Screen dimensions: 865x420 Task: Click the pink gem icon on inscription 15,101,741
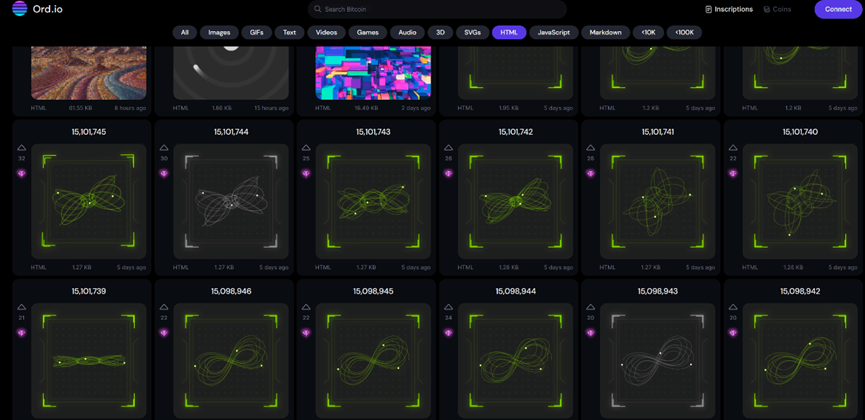pos(591,173)
